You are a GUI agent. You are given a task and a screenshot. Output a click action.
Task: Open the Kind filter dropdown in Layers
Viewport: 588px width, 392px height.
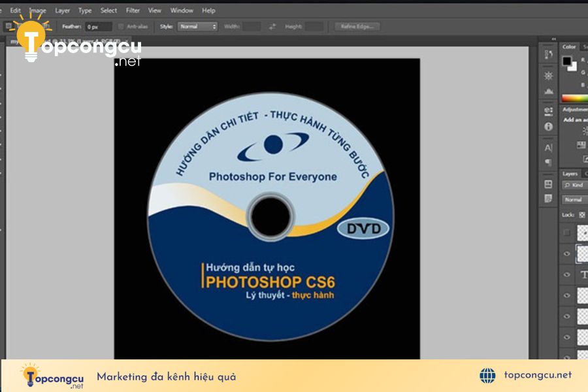[x=575, y=185]
